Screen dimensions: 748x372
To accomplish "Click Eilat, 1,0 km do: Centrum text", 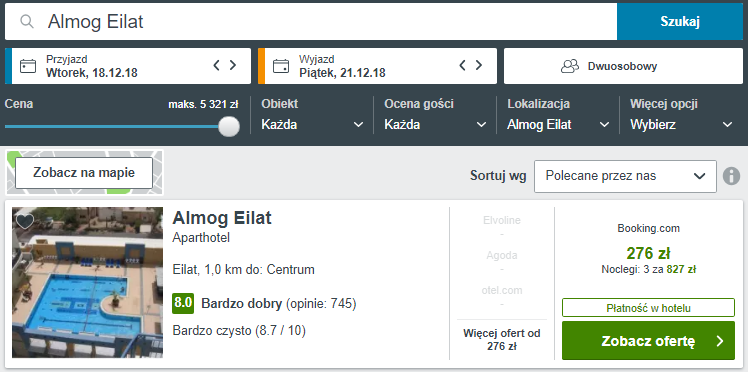I will (244, 269).
